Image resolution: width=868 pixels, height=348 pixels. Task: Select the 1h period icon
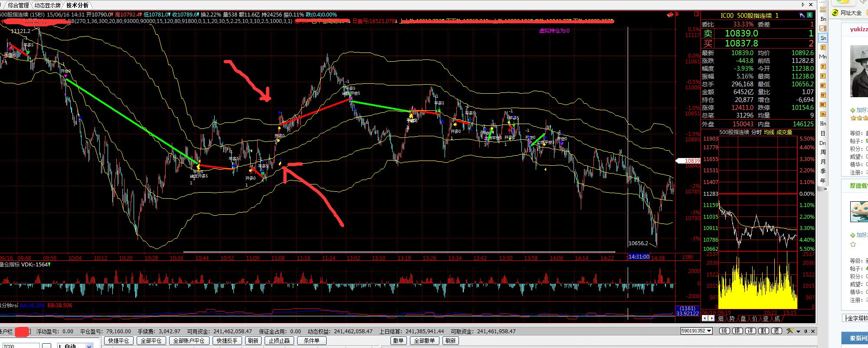tap(823, 114)
